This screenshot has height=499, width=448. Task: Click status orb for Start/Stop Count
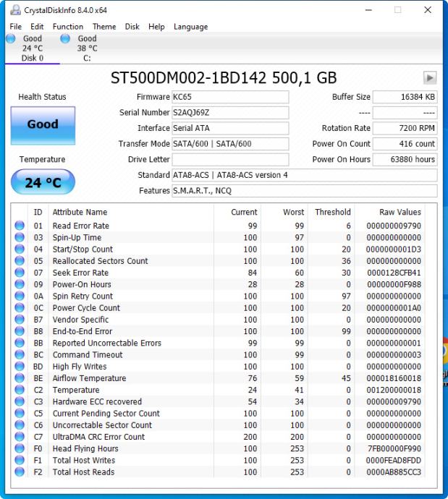[x=20, y=249]
